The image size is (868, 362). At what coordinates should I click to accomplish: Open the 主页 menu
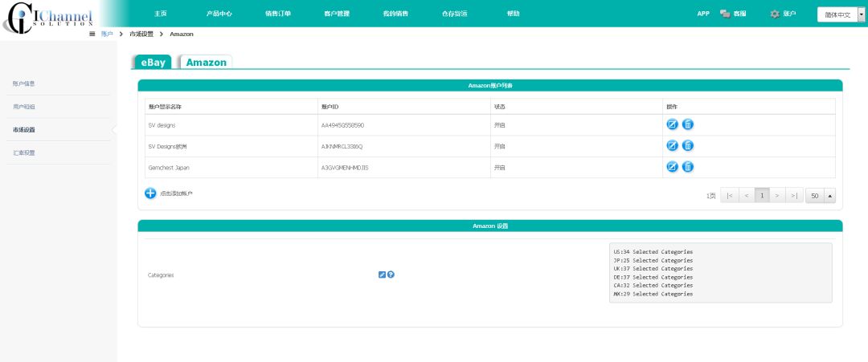click(x=161, y=14)
